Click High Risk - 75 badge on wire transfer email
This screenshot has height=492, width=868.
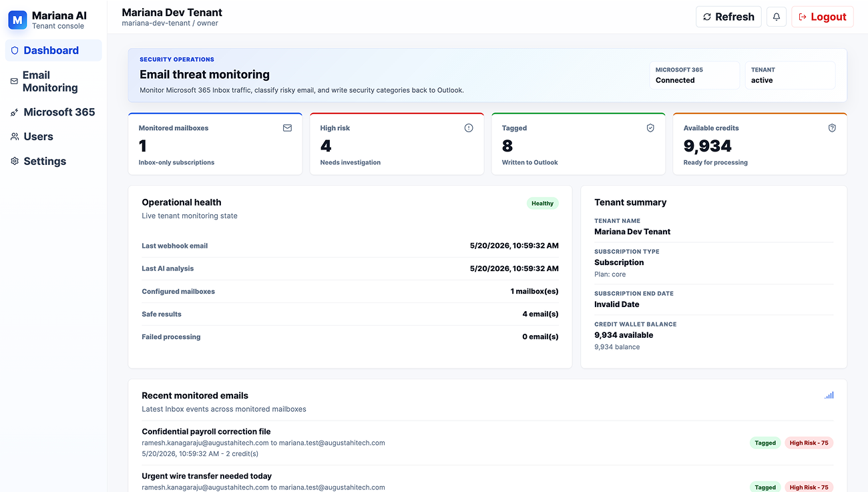click(x=809, y=487)
